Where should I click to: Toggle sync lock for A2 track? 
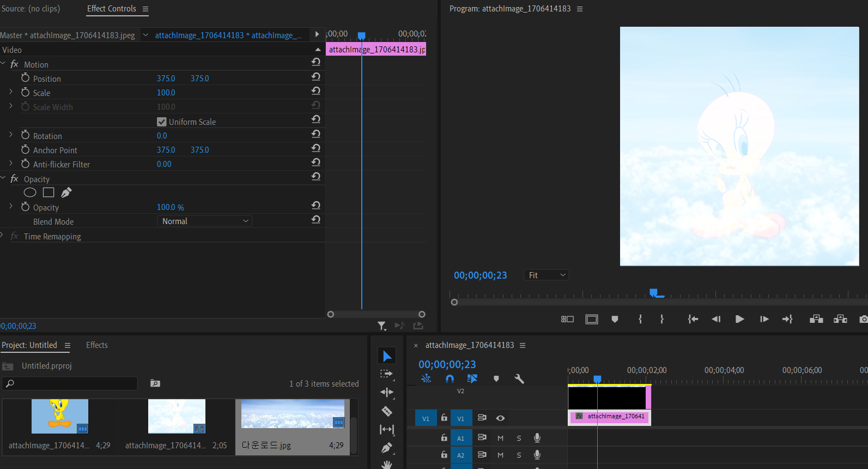click(x=482, y=454)
